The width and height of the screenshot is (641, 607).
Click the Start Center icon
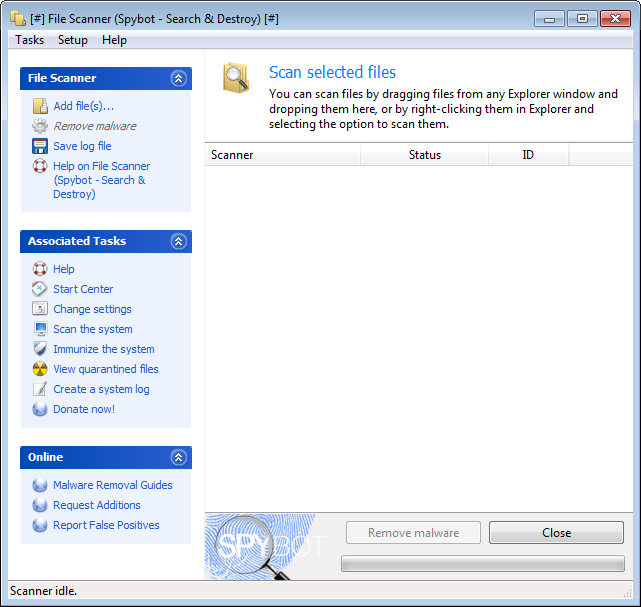[x=40, y=289]
